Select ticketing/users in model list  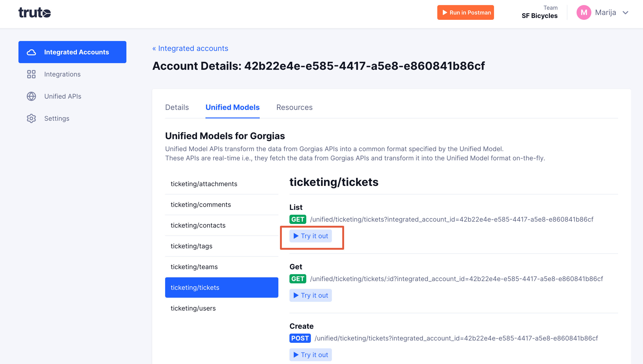pyautogui.click(x=222, y=308)
